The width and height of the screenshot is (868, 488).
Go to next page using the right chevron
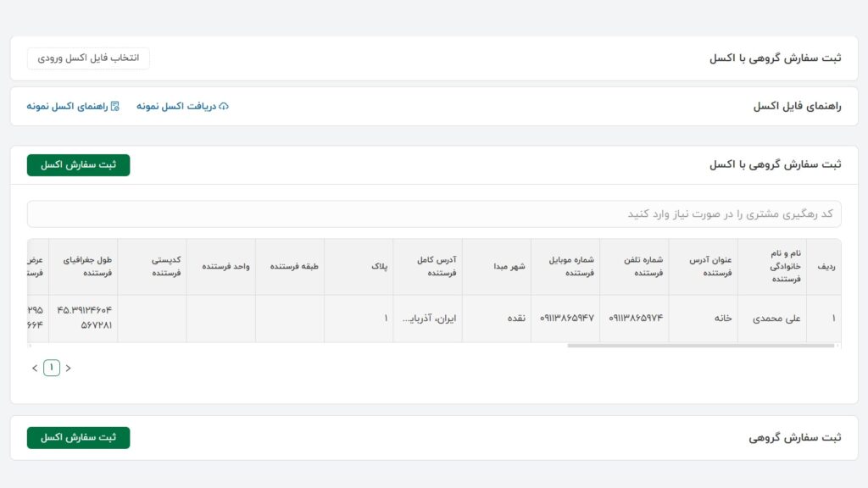[69, 367]
